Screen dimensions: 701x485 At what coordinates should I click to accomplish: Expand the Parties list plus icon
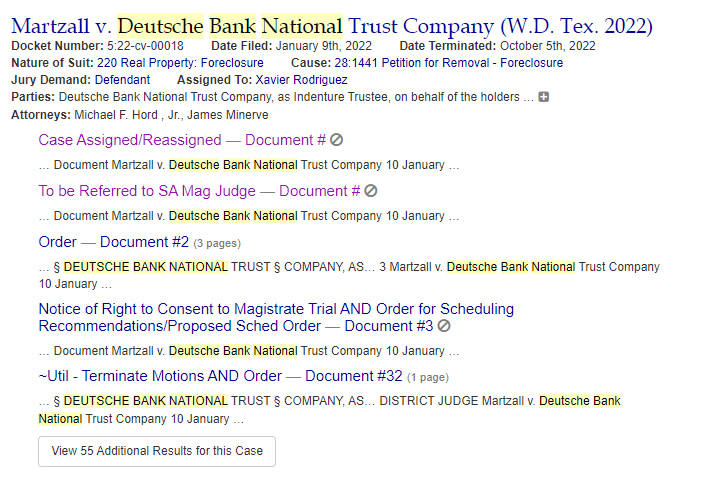pyautogui.click(x=543, y=97)
